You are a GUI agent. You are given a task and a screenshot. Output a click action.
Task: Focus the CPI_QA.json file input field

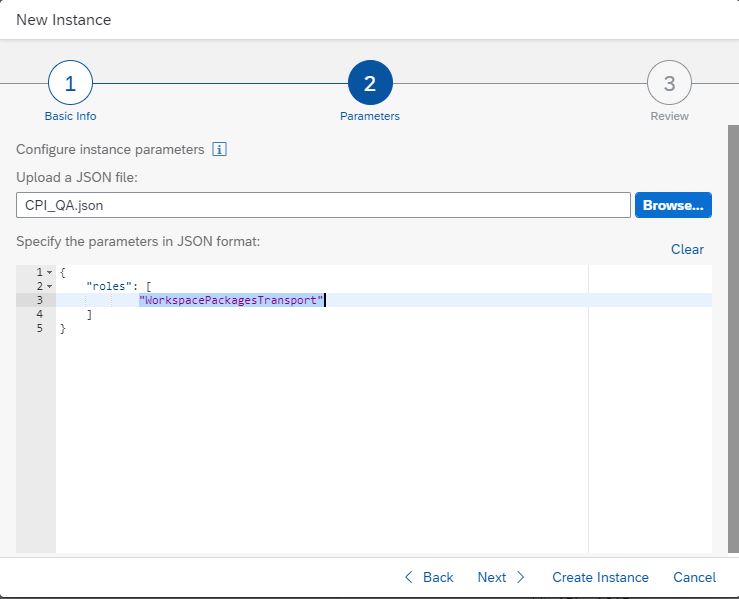(x=323, y=205)
